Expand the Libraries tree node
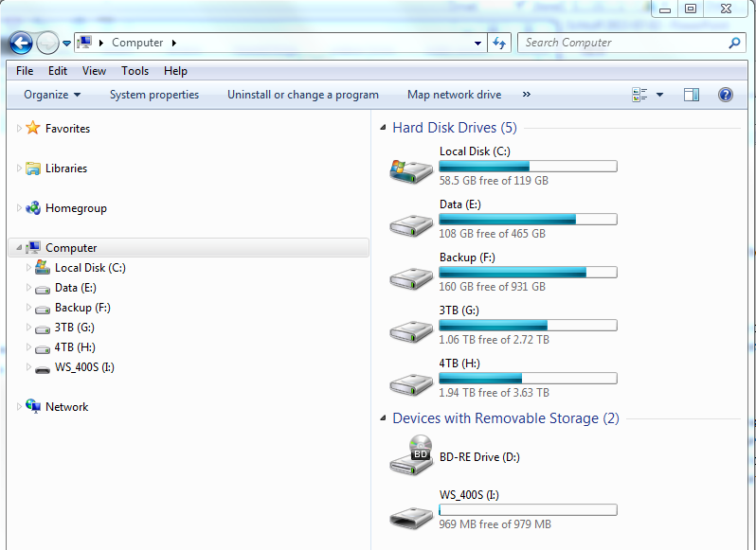The height and width of the screenshot is (550, 756). tap(19, 169)
